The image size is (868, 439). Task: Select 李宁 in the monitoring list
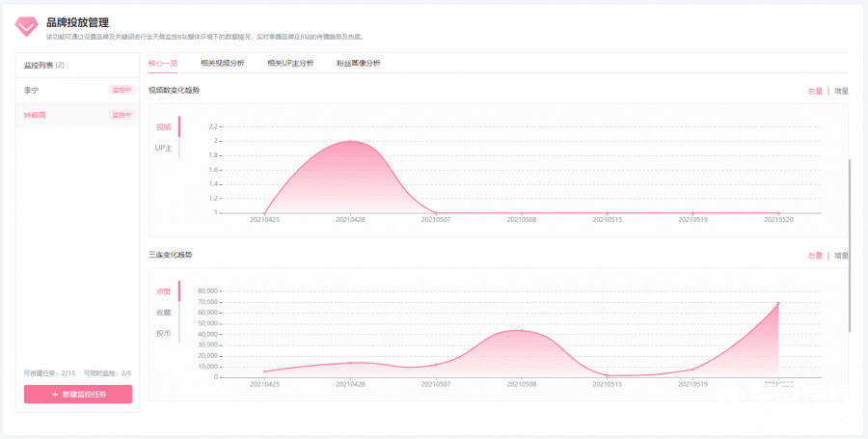pos(32,90)
